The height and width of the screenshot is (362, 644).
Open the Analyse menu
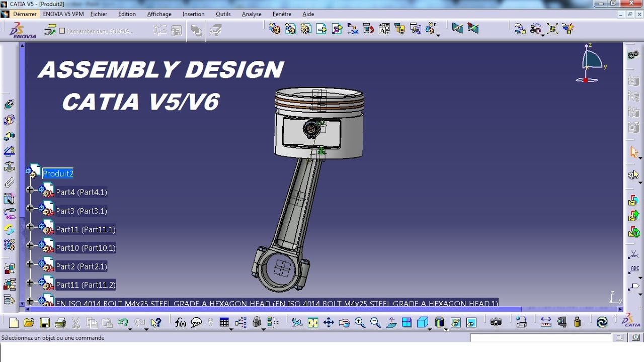(x=252, y=14)
